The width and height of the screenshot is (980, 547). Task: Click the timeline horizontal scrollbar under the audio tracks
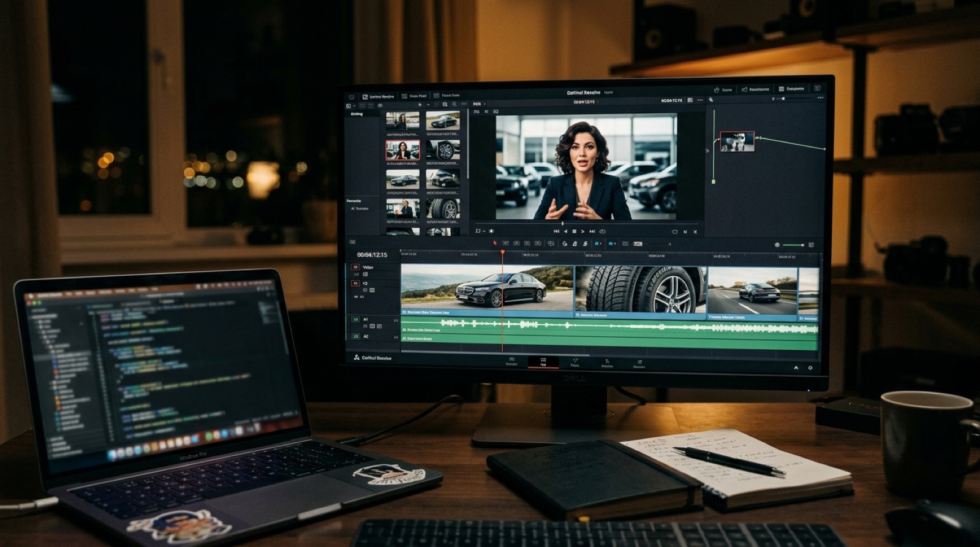pyautogui.click(x=495, y=353)
